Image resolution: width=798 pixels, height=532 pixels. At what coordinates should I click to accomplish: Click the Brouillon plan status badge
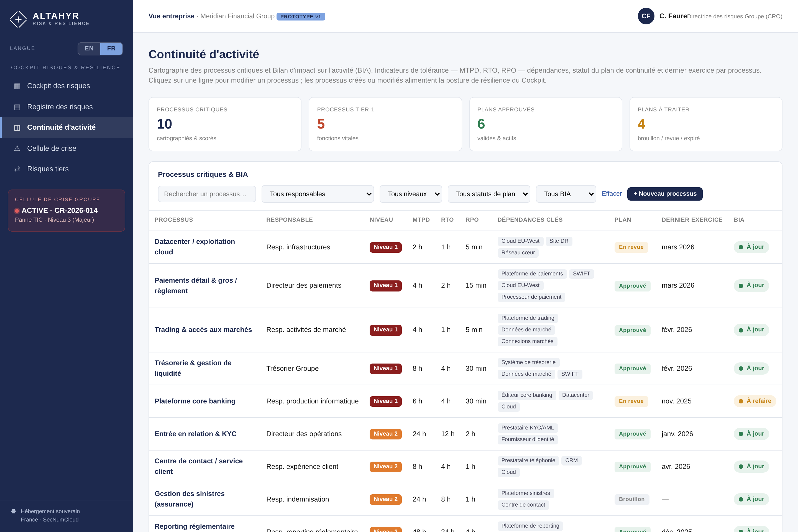[632, 499]
